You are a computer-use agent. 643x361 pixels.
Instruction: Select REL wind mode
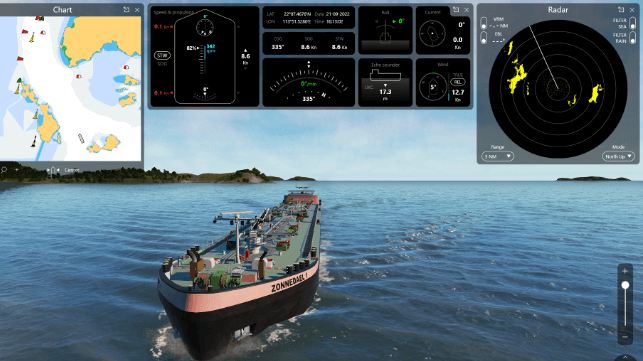458,82
